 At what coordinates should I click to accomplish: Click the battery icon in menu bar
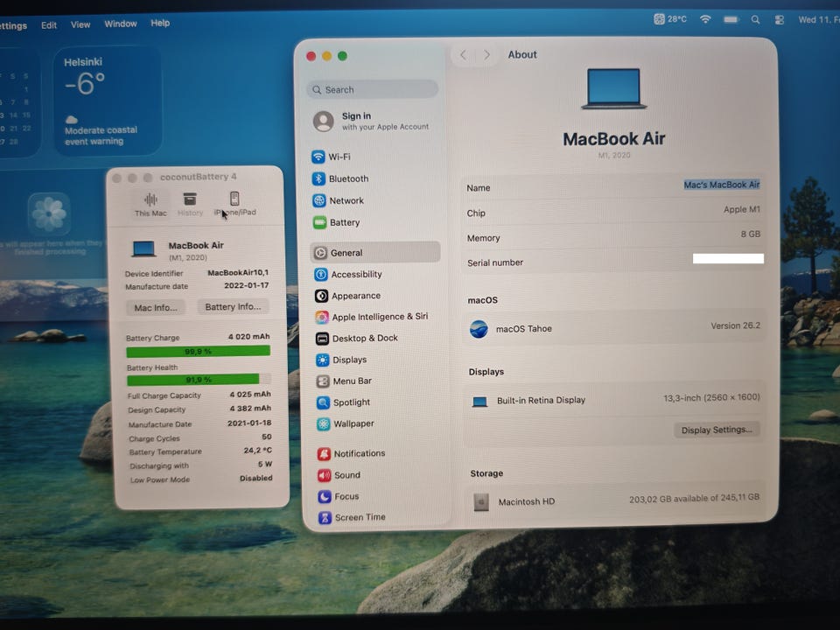pos(731,20)
